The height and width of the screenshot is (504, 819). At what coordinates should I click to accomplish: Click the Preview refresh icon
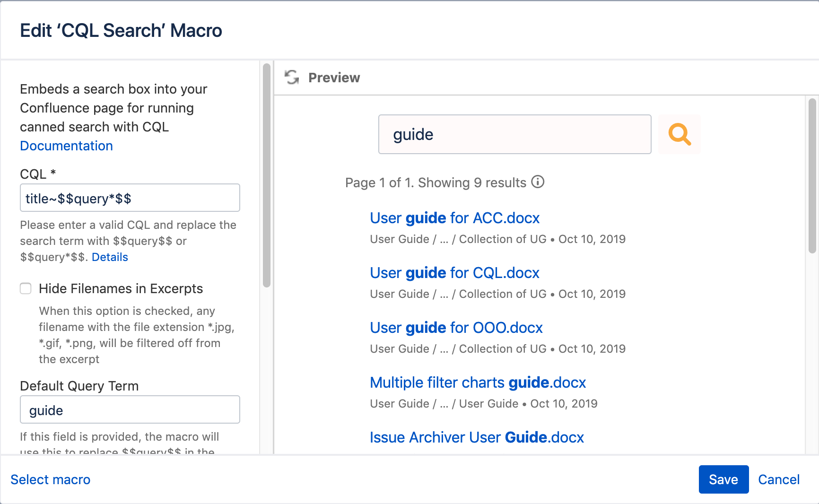[292, 77]
